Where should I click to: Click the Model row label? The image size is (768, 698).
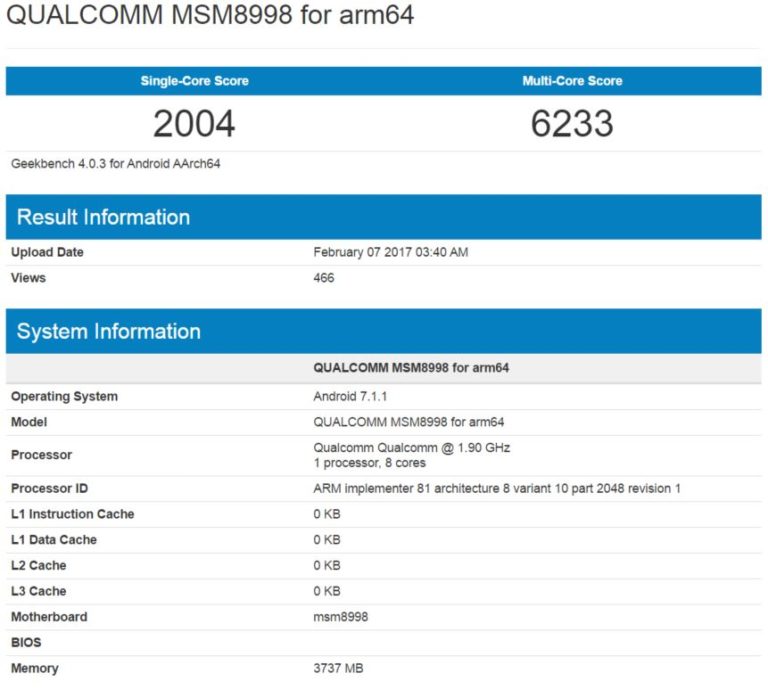tap(29, 422)
